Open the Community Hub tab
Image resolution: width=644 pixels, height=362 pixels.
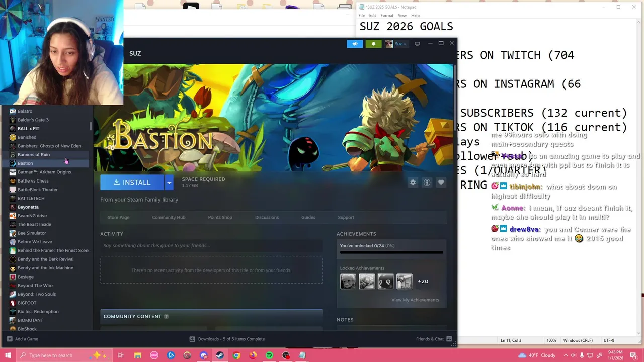tap(169, 217)
